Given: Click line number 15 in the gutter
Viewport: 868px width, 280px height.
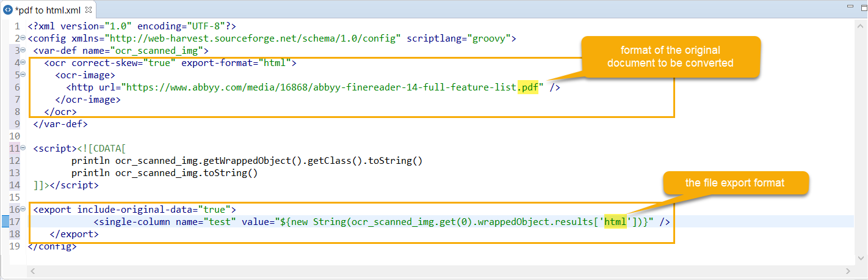Looking at the screenshot, I should [15, 197].
